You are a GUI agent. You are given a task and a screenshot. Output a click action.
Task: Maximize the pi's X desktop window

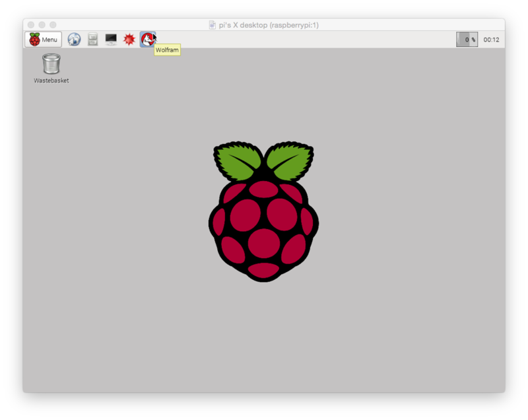coord(53,24)
